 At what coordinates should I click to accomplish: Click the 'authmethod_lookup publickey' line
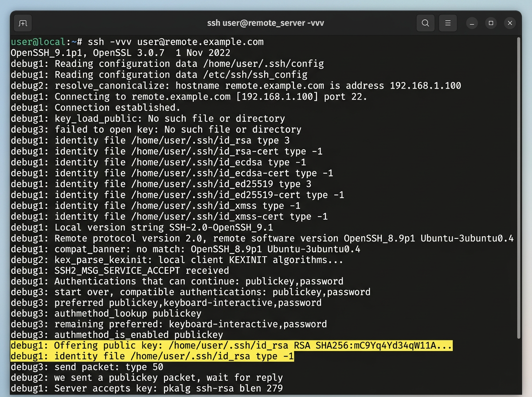pyautogui.click(x=106, y=314)
